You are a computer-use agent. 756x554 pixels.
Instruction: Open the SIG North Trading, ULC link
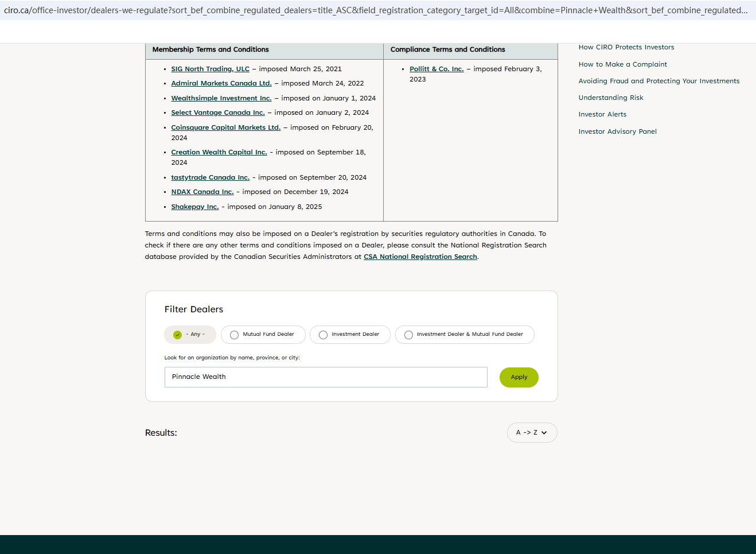(210, 69)
